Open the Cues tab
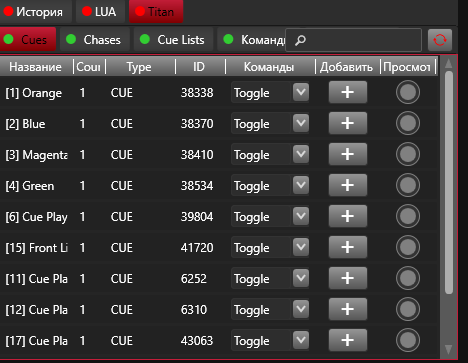 pyautogui.click(x=28, y=39)
